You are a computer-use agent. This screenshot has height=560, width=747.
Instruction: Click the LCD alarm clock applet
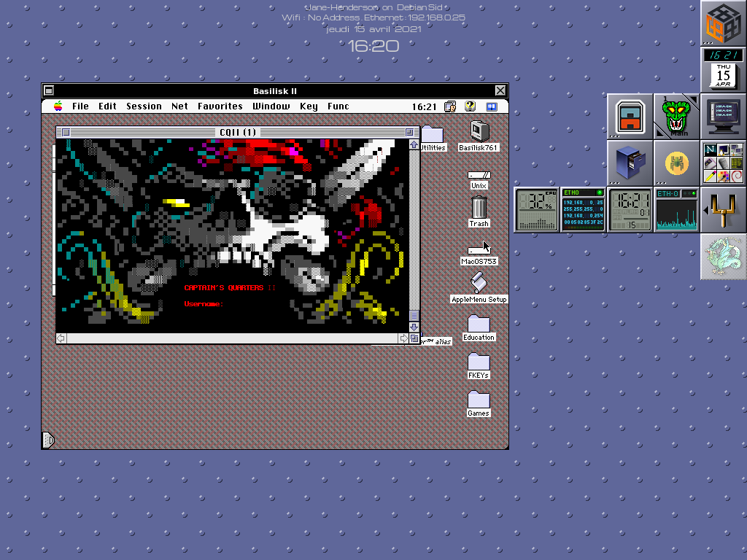coord(630,209)
